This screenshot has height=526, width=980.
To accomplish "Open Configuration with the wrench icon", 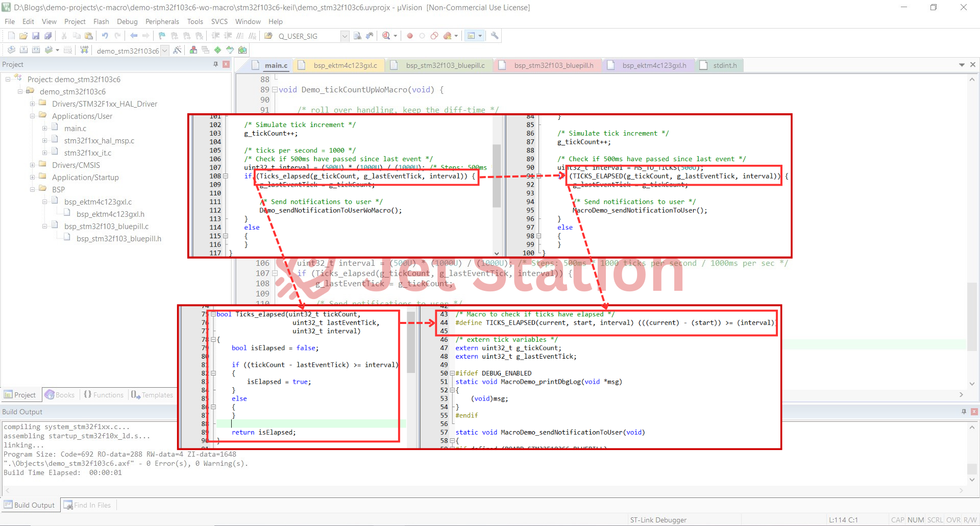I will tap(494, 36).
